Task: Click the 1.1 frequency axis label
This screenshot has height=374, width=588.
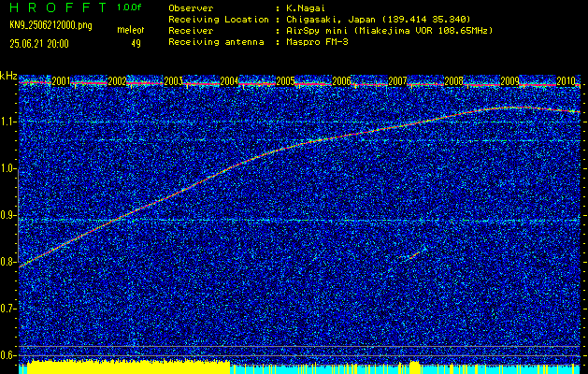Action: pyautogui.click(x=8, y=122)
